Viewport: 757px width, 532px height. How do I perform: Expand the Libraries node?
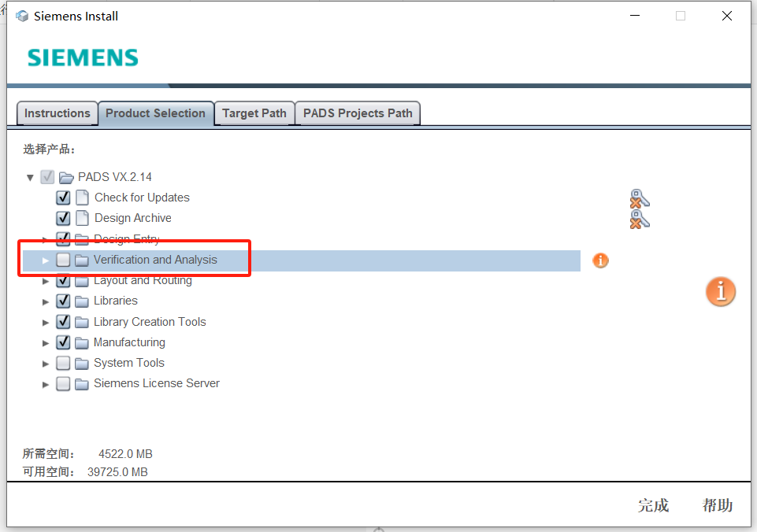46,302
